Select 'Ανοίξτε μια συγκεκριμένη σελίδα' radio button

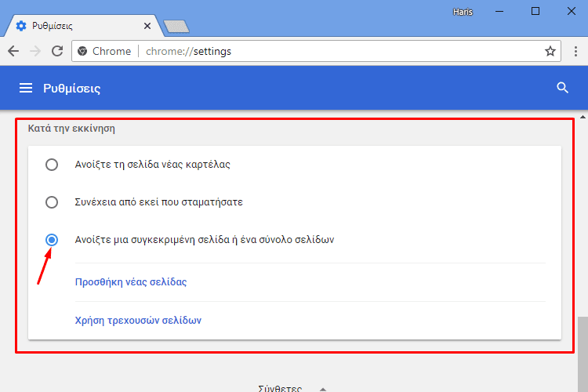pos(52,240)
